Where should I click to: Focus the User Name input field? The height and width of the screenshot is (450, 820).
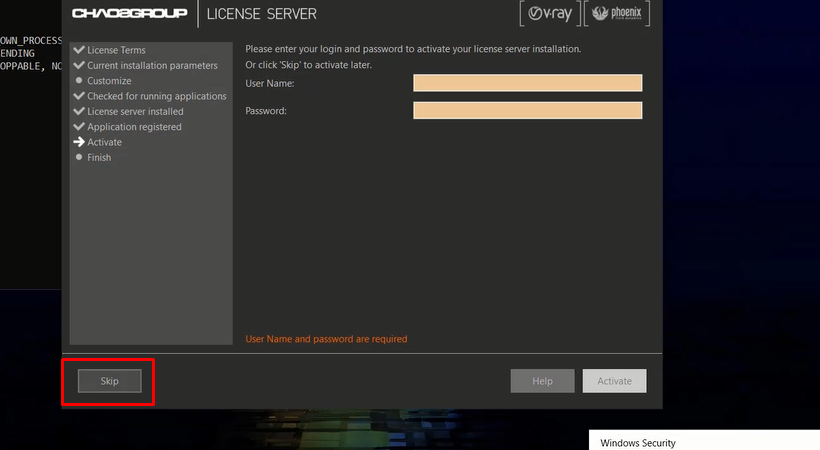527,83
